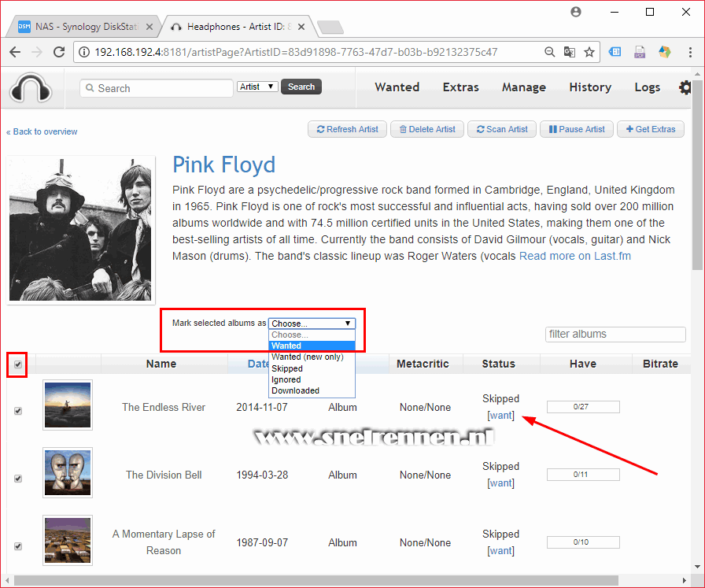Click the multicolor cube extension icon
The image size is (705, 588).
[x=665, y=52]
